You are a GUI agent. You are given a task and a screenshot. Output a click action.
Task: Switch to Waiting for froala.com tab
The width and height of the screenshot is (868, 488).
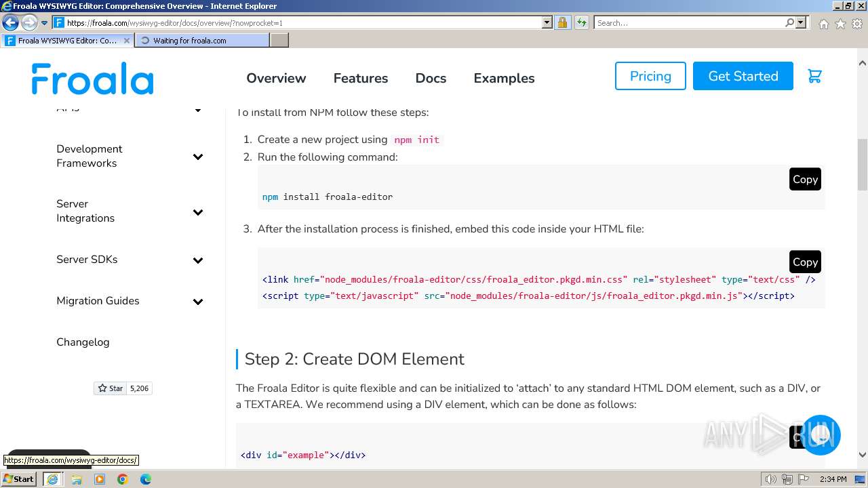202,40
